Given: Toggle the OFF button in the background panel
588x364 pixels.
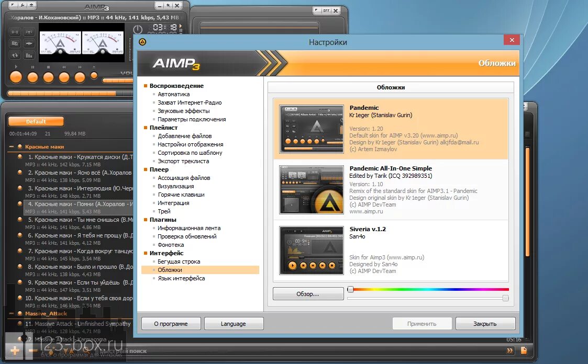Looking at the screenshot, I should pyautogui.click(x=326, y=10).
